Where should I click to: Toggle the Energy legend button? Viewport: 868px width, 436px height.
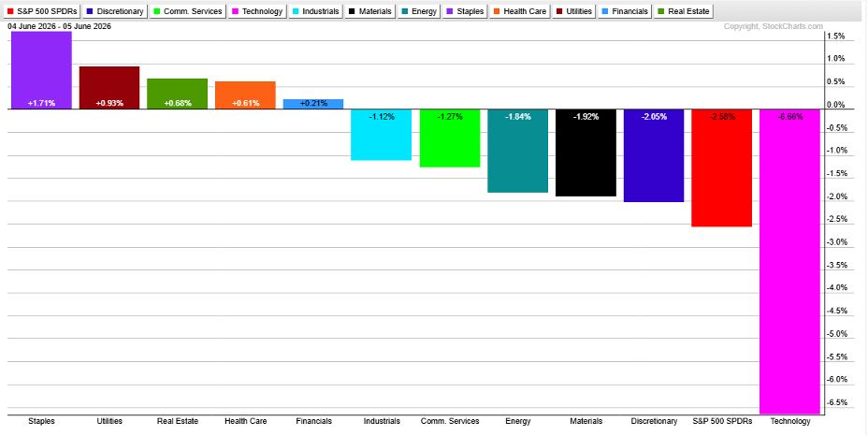pyautogui.click(x=419, y=11)
